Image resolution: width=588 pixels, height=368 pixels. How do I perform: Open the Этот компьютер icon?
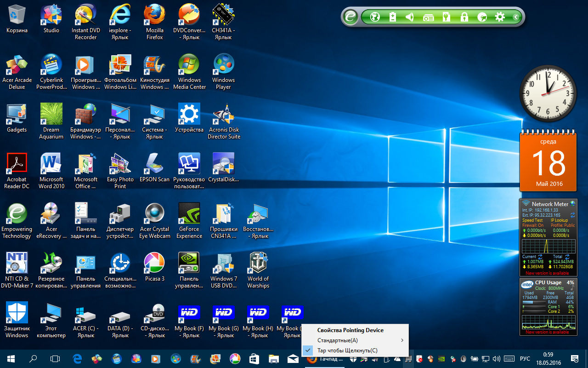pyautogui.click(x=51, y=320)
